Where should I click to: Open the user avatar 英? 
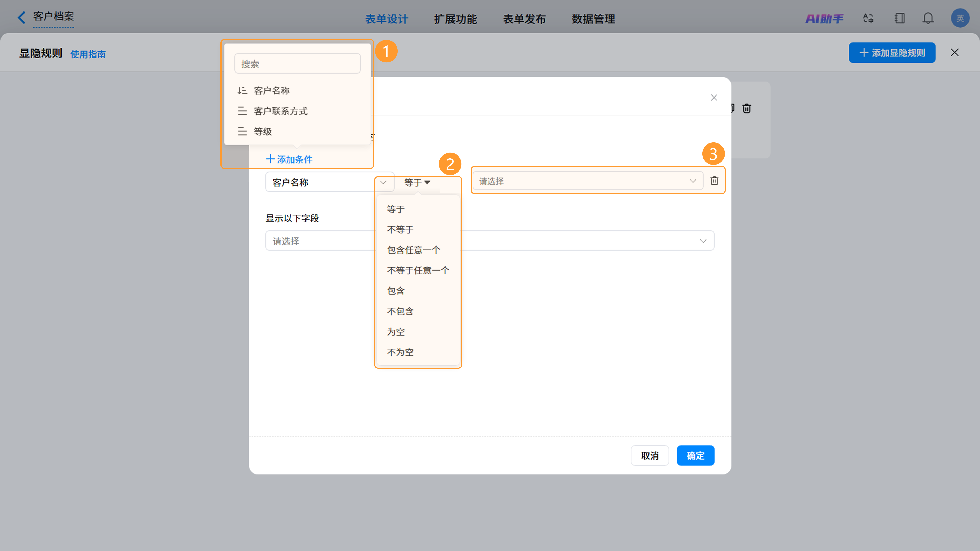click(960, 18)
